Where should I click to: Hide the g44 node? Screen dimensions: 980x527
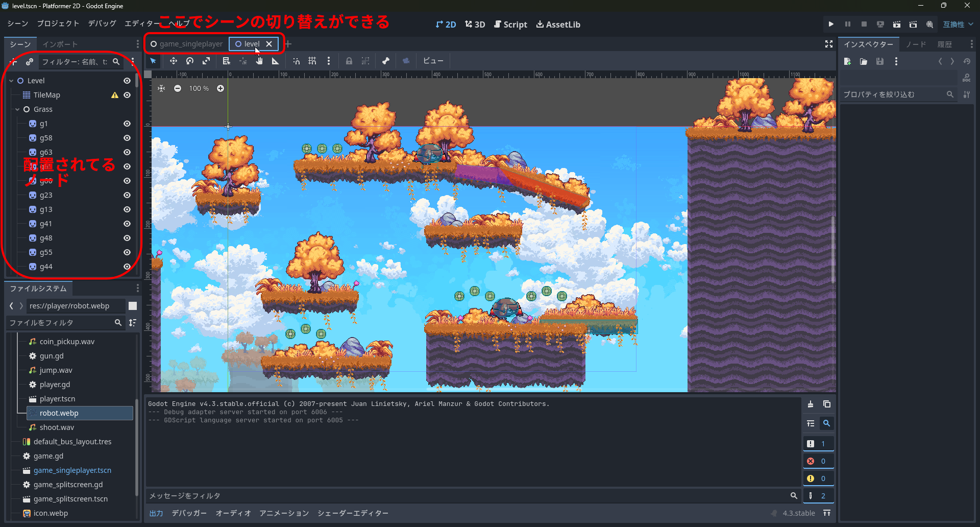point(127,267)
